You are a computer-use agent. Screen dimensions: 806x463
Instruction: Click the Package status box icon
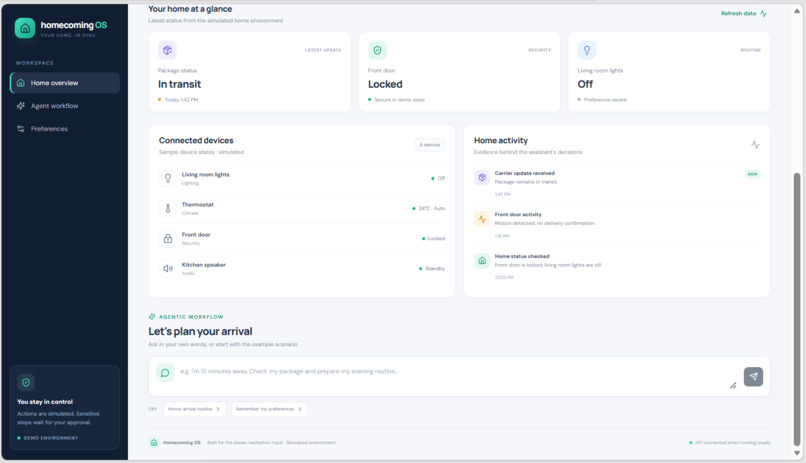(167, 50)
